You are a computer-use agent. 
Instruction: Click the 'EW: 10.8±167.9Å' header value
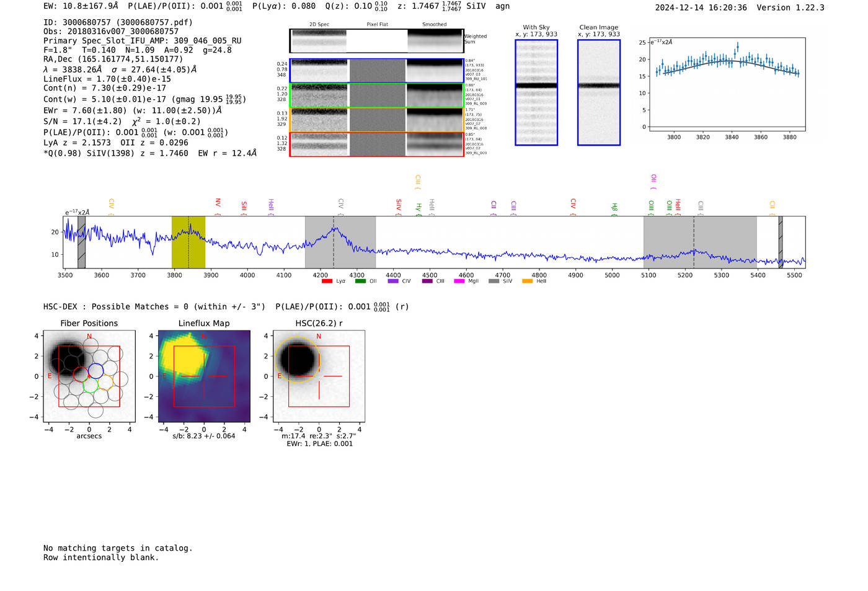81,6
